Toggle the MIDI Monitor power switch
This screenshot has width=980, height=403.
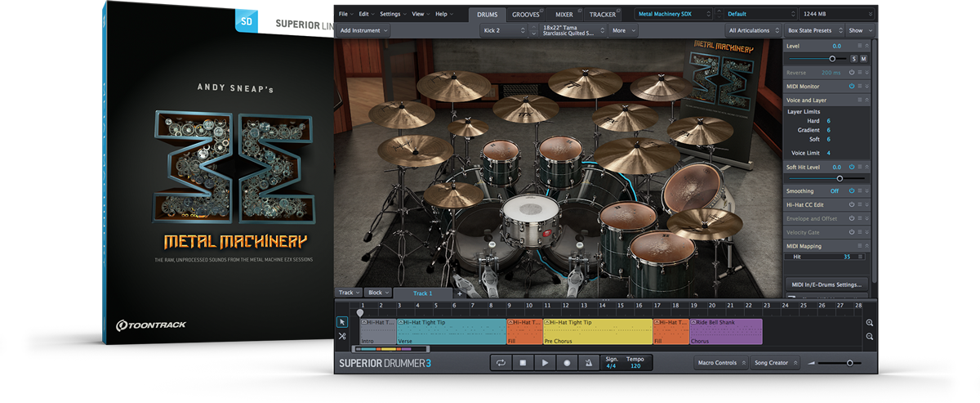coord(851,86)
